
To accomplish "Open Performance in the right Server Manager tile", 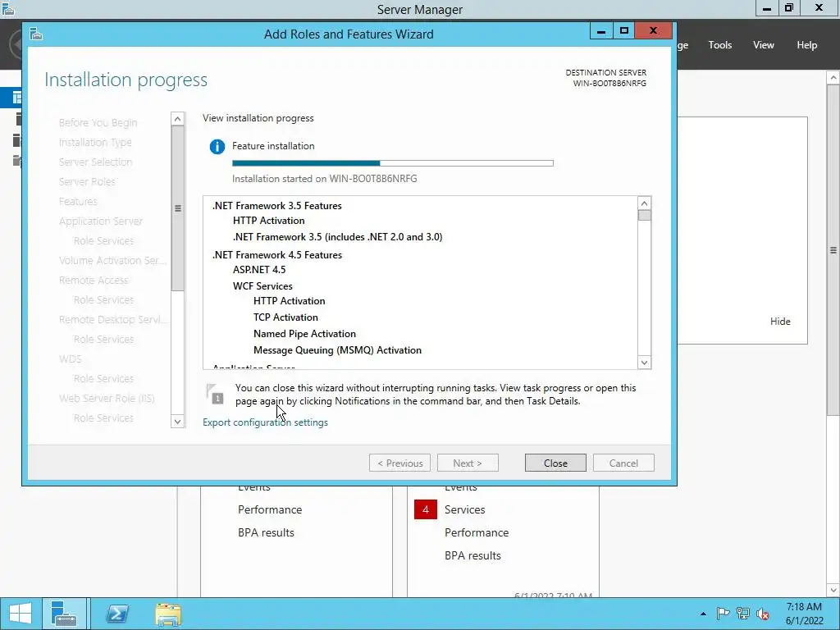I will click(477, 532).
